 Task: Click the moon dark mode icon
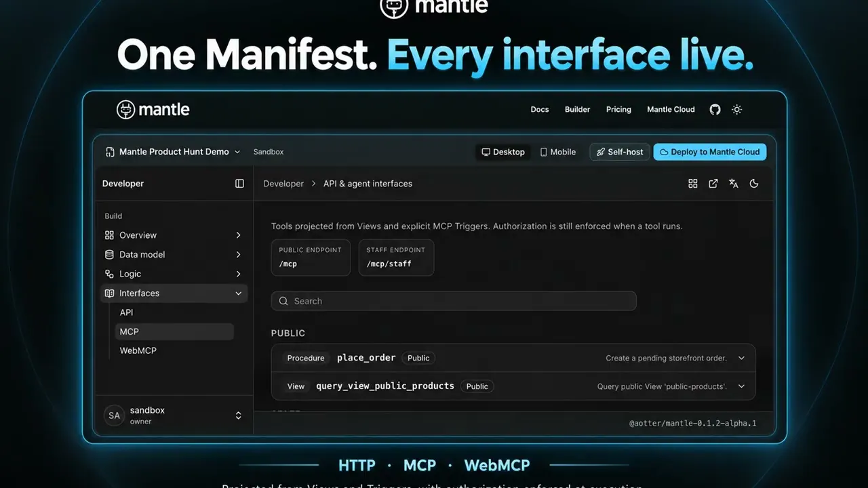click(754, 184)
